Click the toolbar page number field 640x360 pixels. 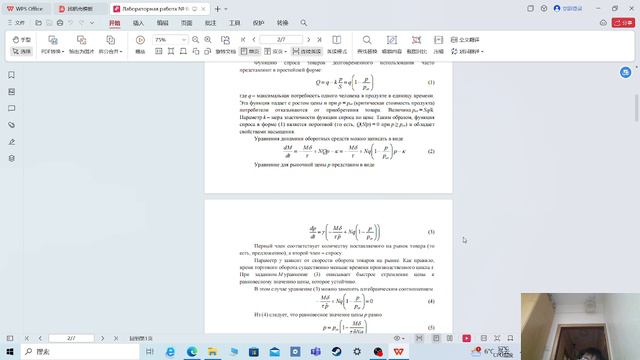(281, 40)
